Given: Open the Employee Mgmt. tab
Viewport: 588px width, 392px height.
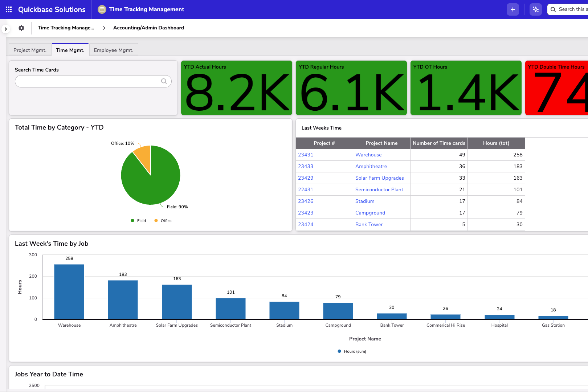Looking at the screenshot, I should click(x=113, y=50).
